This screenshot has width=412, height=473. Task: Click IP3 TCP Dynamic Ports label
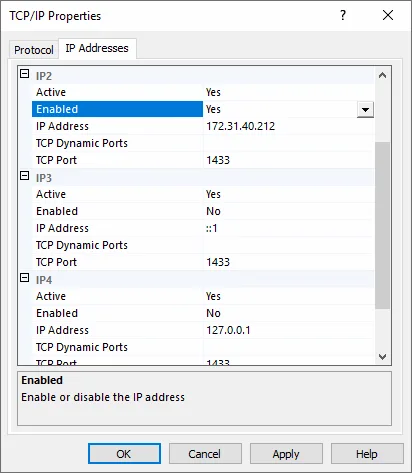[x=82, y=245]
